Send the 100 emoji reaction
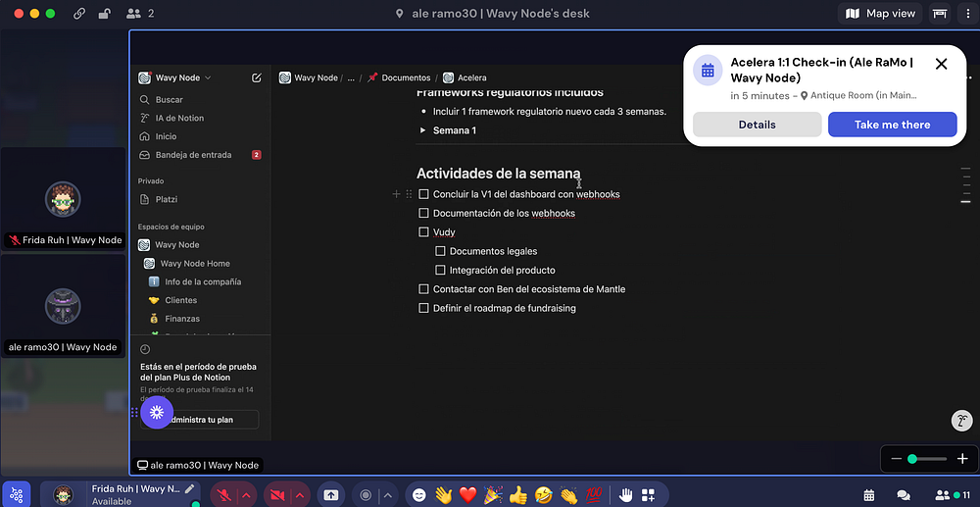980x507 pixels. pos(594,495)
